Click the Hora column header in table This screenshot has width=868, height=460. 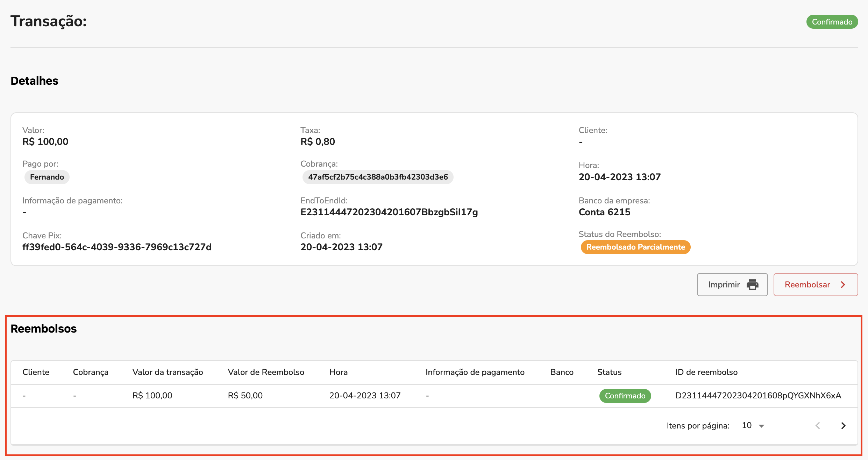click(x=338, y=372)
